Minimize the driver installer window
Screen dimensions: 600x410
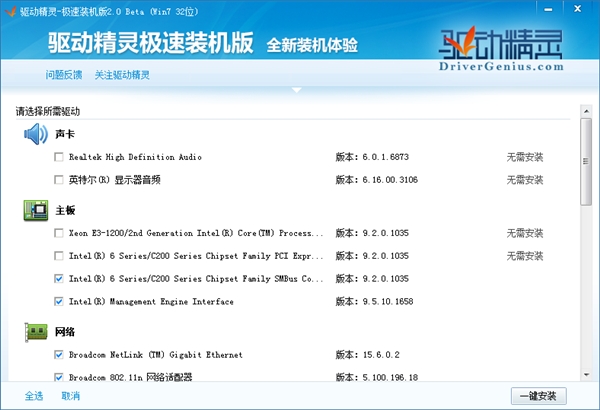point(548,9)
